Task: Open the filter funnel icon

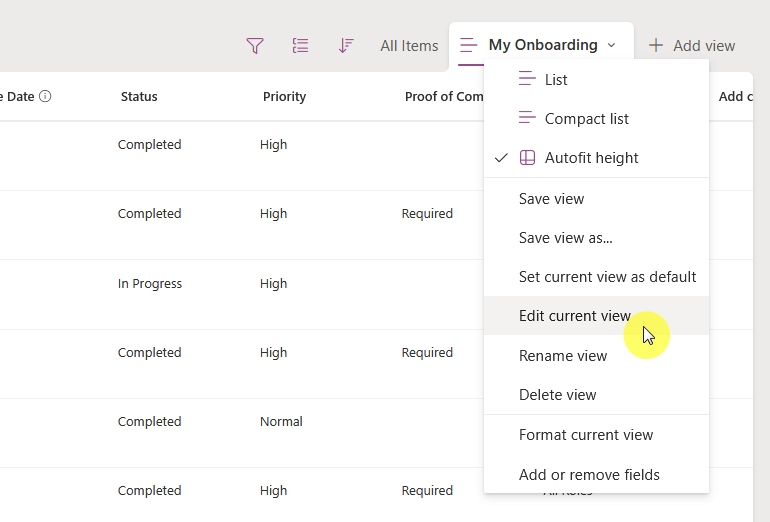Action: [x=255, y=46]
